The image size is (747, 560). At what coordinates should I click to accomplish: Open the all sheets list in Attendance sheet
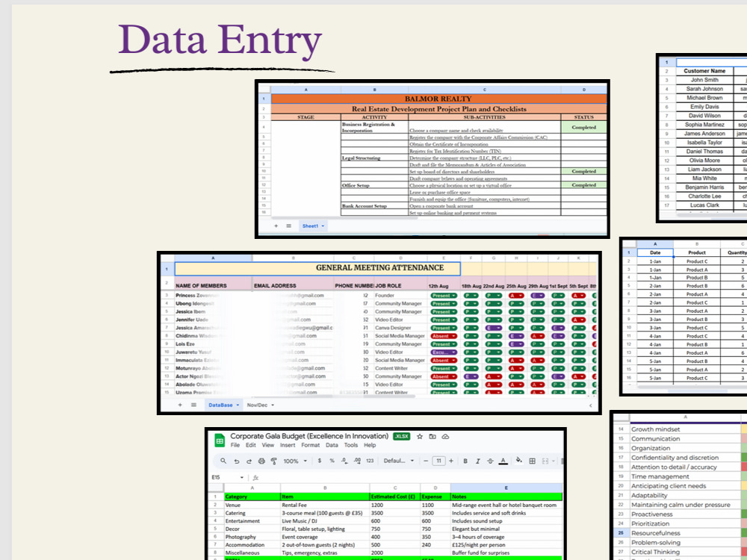pyautogui.click(x=194, y=405)
